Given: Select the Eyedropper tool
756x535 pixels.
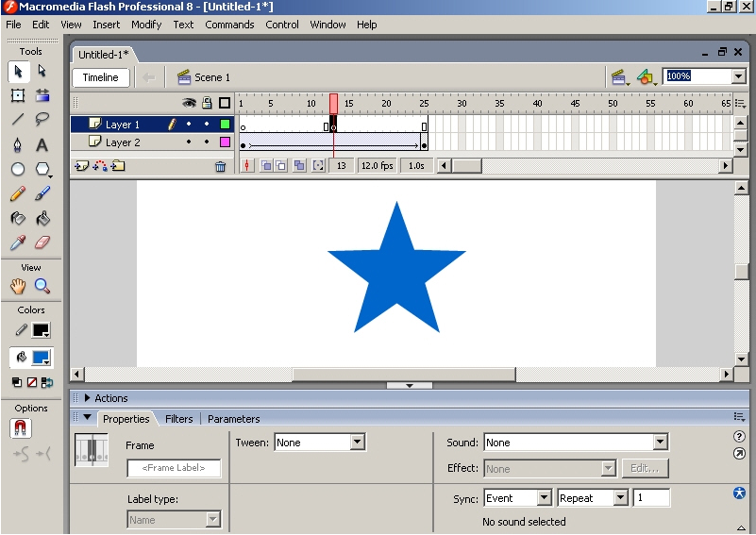Looking at the screenshot, I should [18, 242].
